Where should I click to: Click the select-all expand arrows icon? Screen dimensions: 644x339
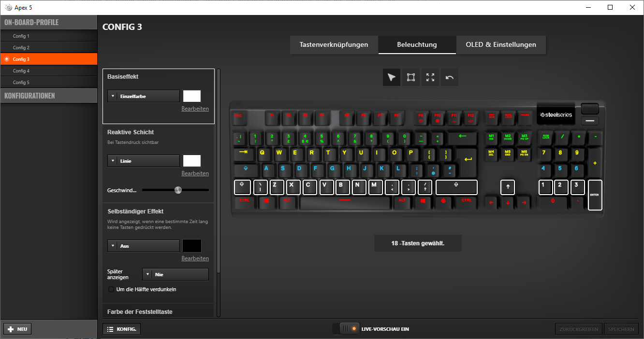[430, 77]
